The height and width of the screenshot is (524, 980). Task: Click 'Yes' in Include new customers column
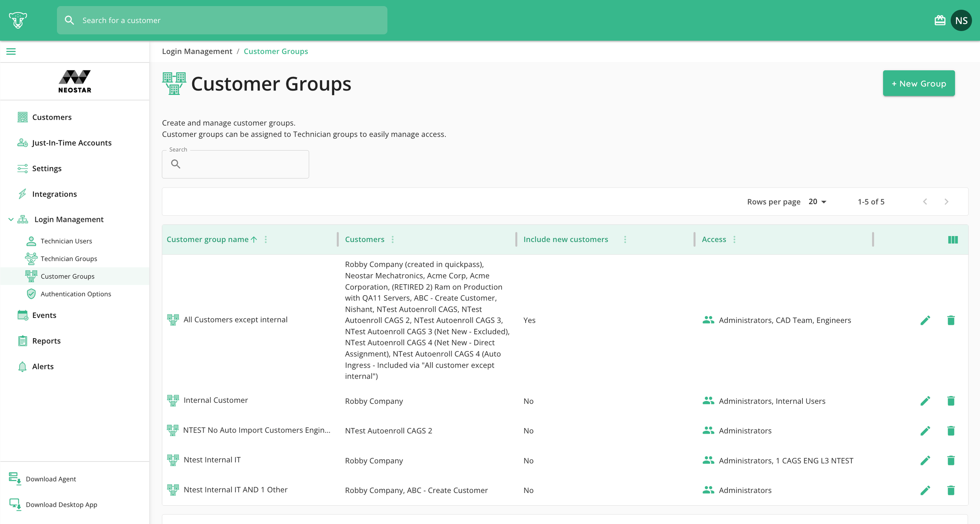[529, 320]
